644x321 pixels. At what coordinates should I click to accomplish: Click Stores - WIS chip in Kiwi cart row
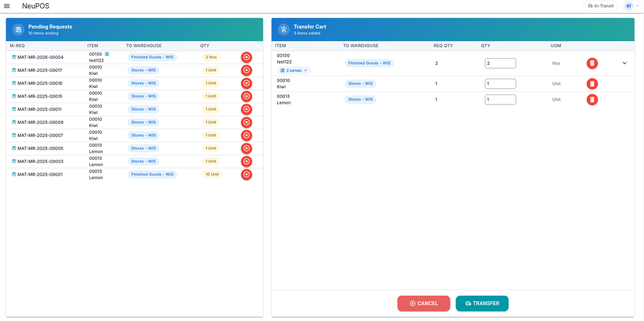click(360, 84)
